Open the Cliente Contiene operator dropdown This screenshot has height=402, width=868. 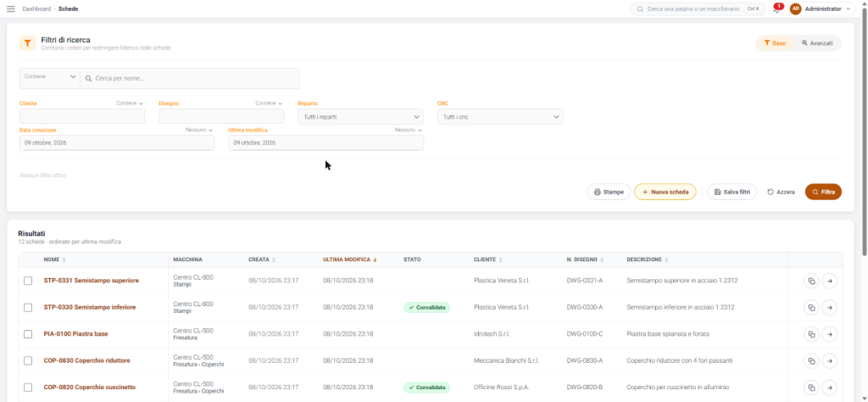tap(130, 103)
